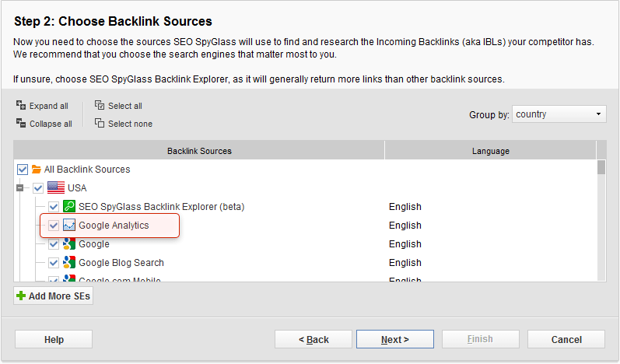The image size is (620, 364).
Task: Click the Select none label
Action: (130, 124)
